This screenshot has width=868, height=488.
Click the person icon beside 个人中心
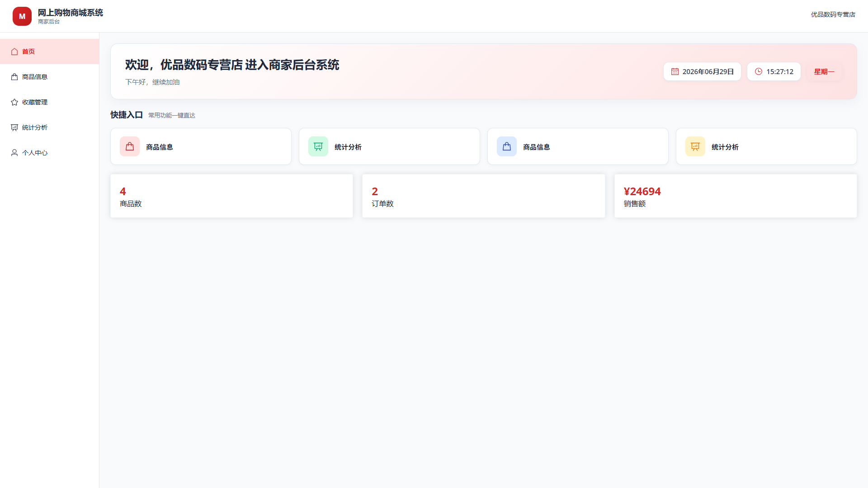[14, 153]
